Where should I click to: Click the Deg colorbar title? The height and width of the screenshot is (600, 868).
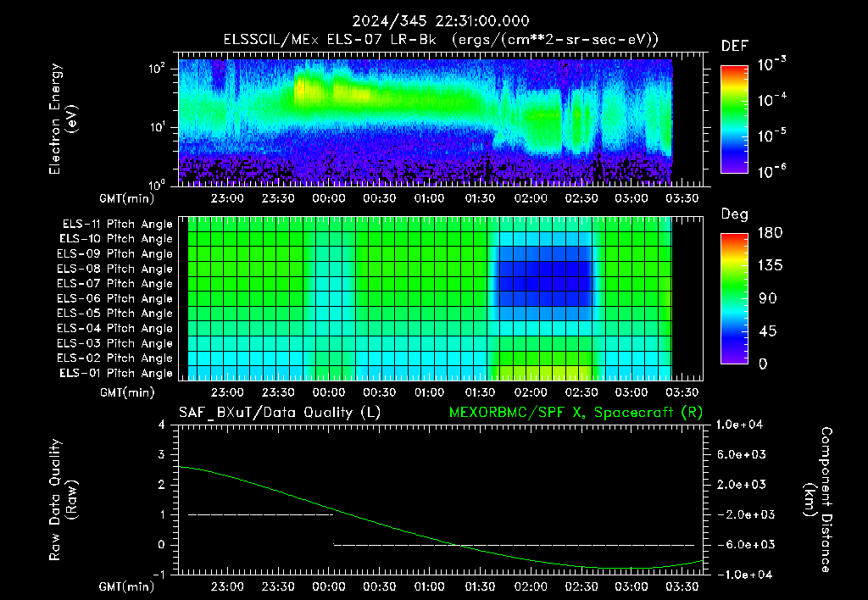(735, 214)
